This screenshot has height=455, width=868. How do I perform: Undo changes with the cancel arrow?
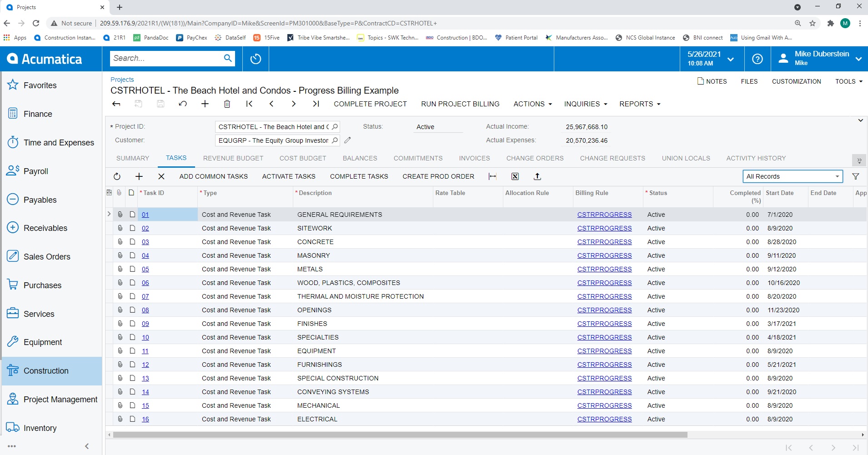pyautogui.click(x=183, y=104)
